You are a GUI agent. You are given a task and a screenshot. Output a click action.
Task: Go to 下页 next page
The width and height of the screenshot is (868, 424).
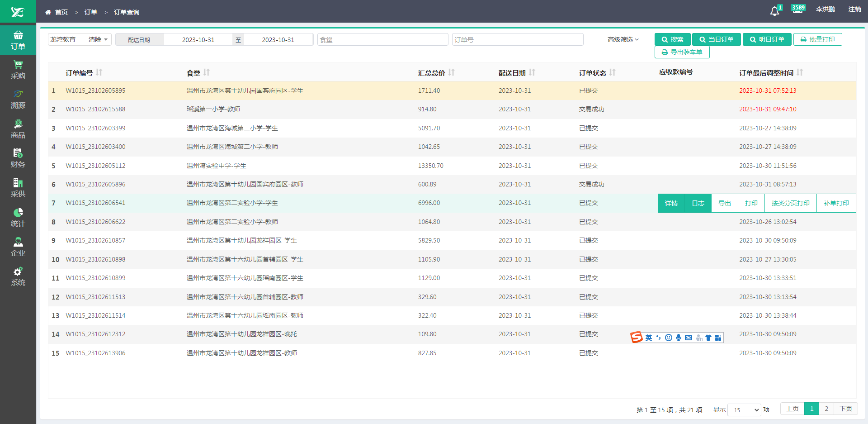point(846,409)
